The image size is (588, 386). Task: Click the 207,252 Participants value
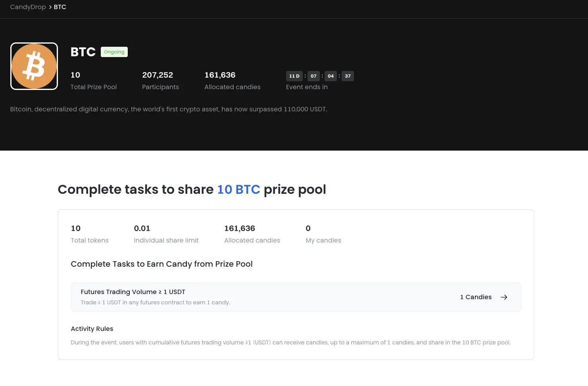[158, 75]
